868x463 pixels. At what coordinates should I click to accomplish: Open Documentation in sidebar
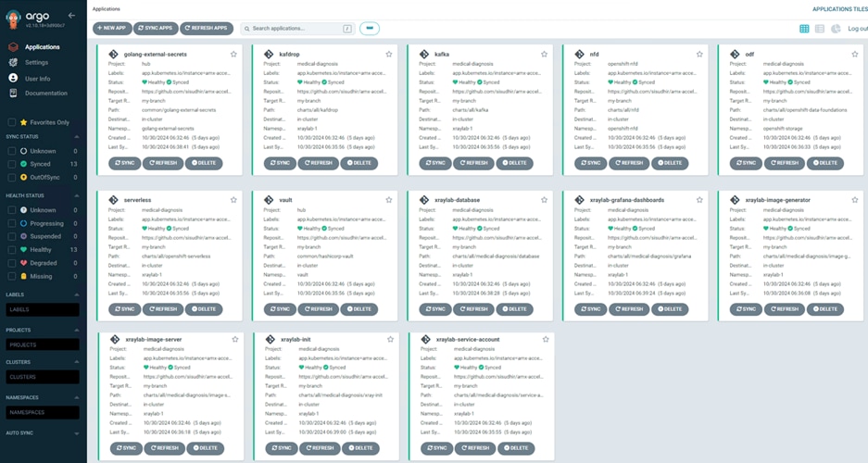coord(13,93)
